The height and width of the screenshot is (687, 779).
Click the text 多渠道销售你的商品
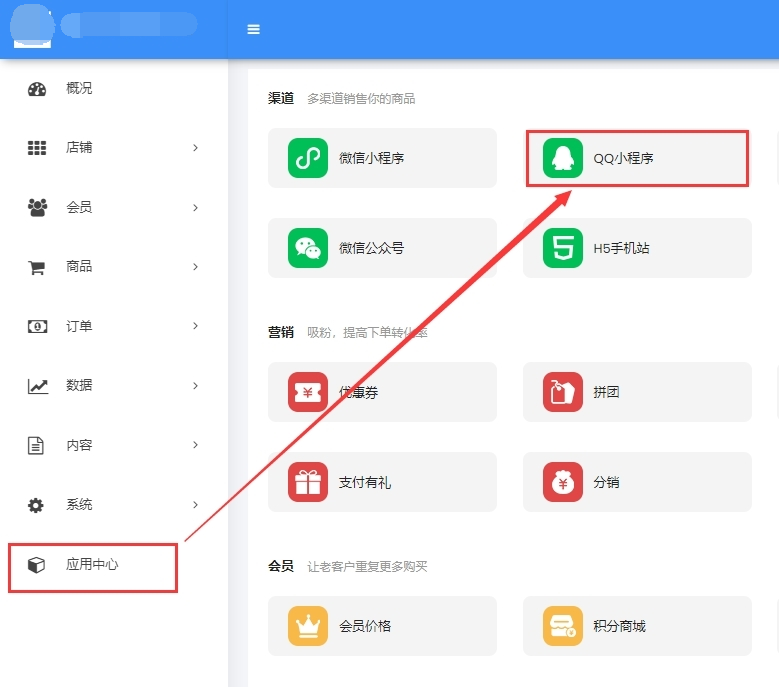(361, 99)
